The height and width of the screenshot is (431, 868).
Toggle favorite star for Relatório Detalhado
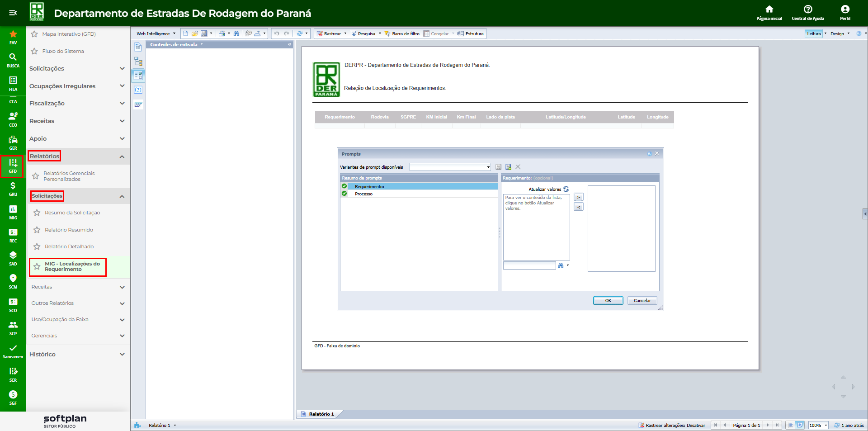coord(37,246)
